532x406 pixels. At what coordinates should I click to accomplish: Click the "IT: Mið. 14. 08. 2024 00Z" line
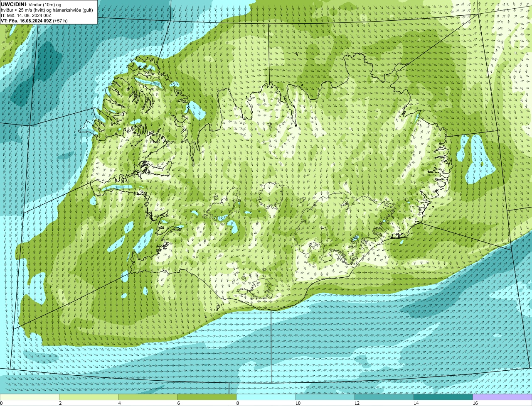26,15
